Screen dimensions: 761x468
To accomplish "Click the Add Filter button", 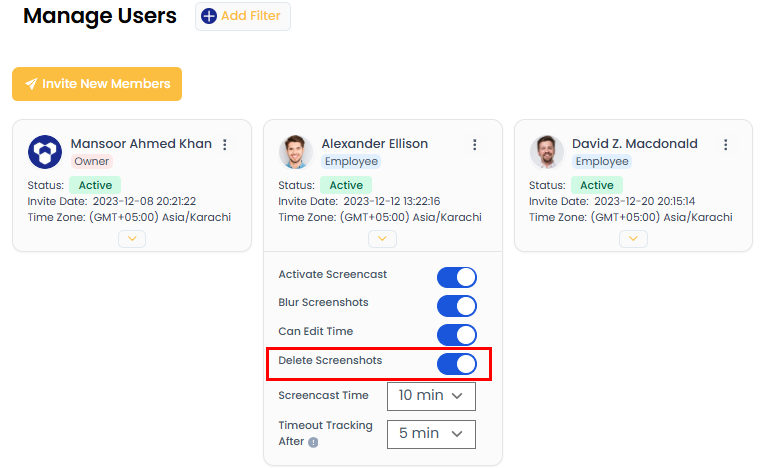I will coord(243,16).
